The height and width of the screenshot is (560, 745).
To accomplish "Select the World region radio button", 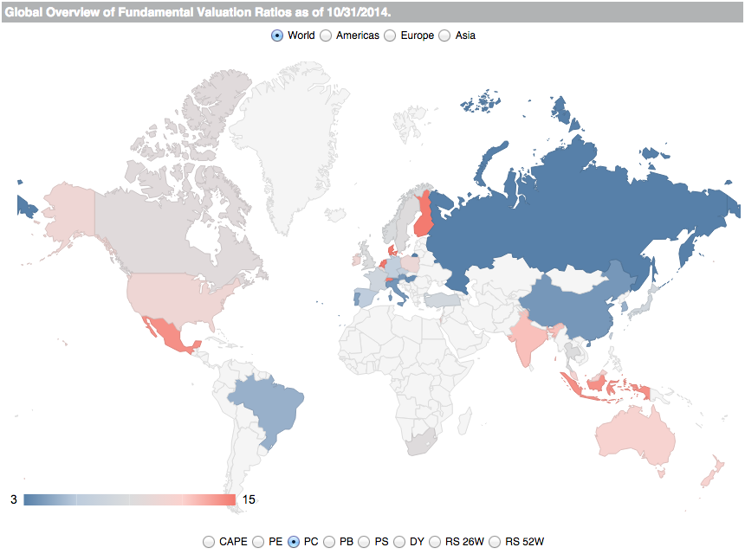I will (x=277, y=35).
